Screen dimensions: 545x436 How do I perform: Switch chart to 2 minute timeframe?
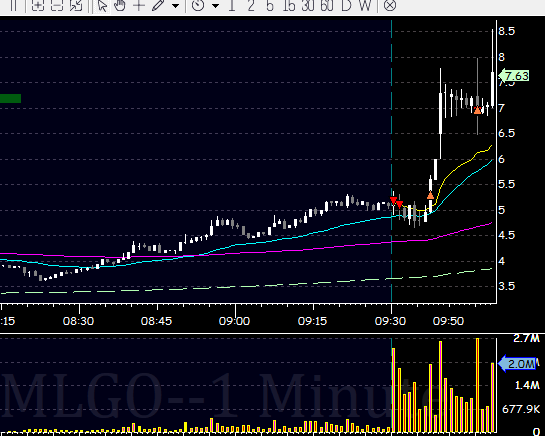point(251,5)
